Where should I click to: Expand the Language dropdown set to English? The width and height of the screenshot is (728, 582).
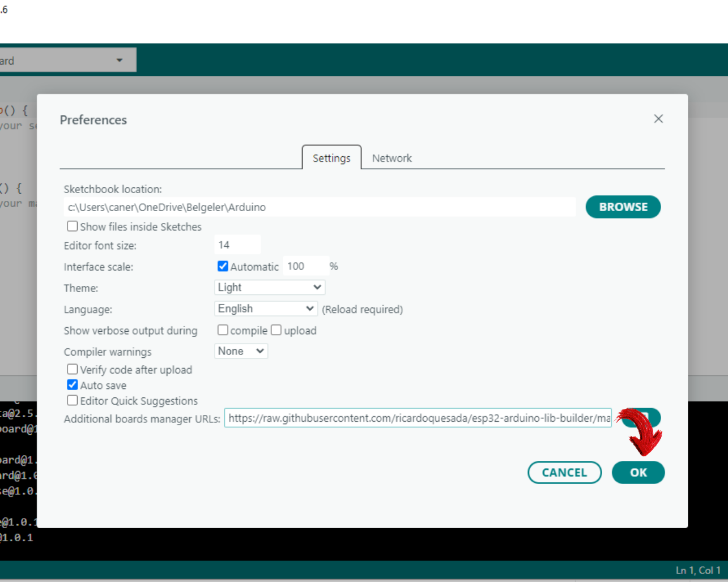click(266, 309)
